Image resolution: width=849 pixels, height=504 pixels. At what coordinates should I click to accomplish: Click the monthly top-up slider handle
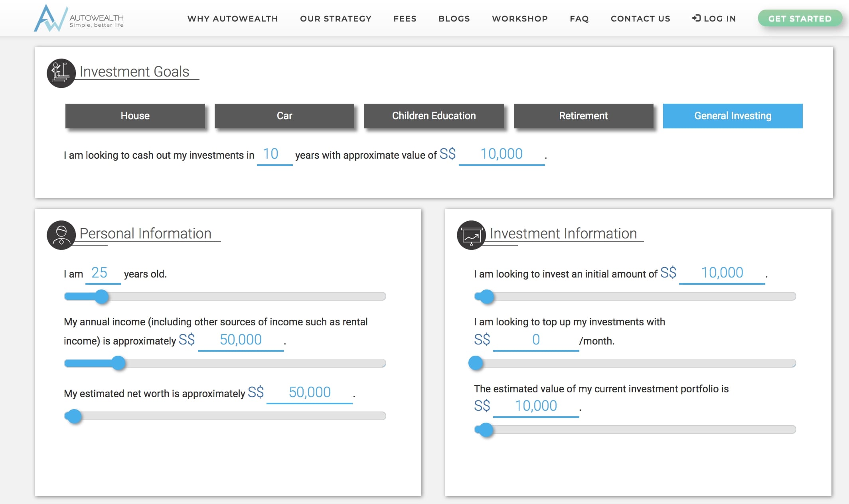coord(476,363)
